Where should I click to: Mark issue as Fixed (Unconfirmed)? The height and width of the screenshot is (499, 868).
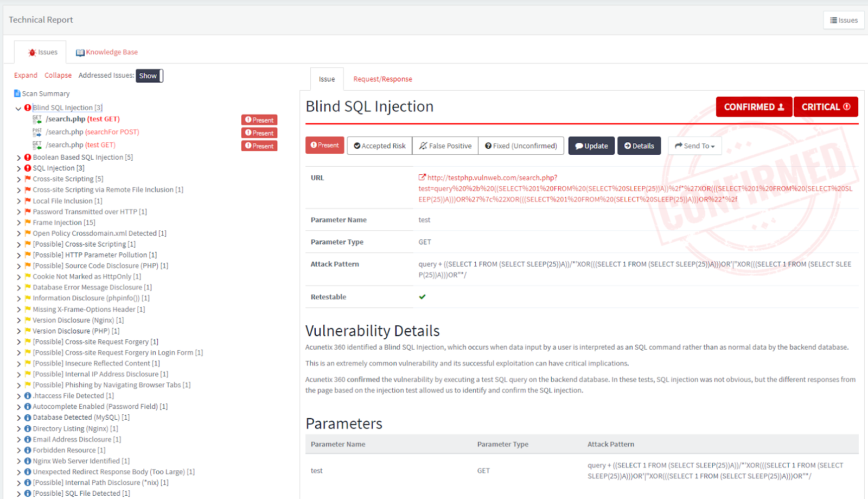521,146
